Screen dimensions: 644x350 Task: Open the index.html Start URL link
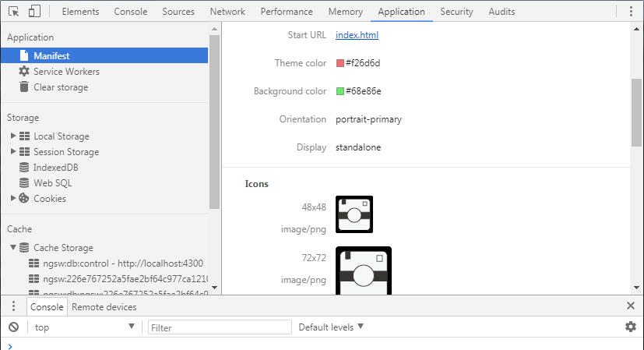[357, 35]
